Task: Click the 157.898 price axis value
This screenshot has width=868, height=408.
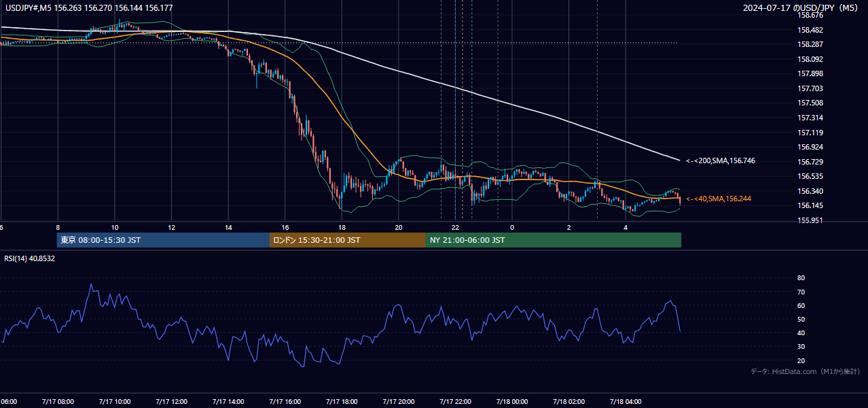Action: [x=810, y=73]
